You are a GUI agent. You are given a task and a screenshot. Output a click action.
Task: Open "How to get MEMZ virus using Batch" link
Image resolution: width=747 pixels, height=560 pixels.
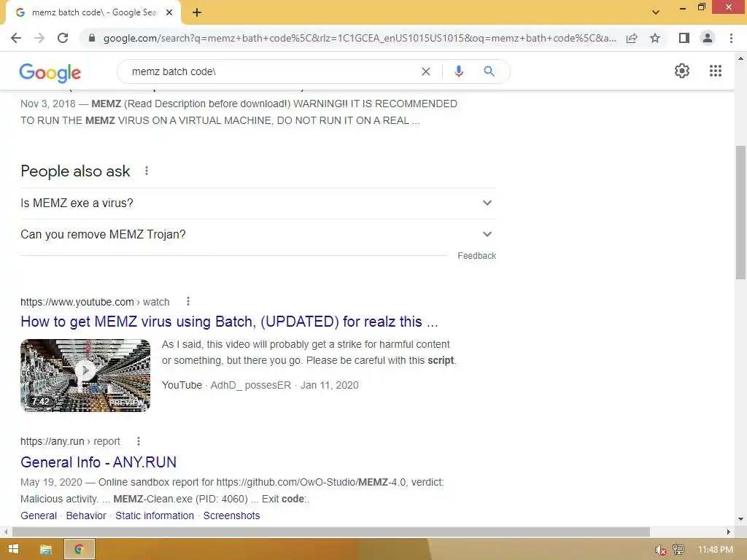pos(229,322)
